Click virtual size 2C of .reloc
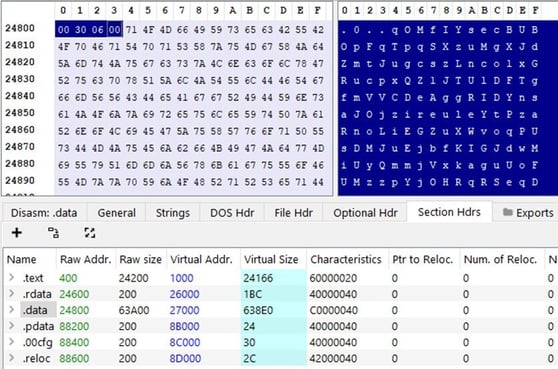 pos(249,358)
